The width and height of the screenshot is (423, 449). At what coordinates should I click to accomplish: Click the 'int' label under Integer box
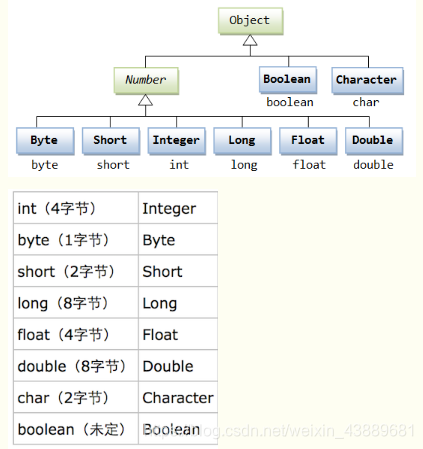click(x=179, y=165)
